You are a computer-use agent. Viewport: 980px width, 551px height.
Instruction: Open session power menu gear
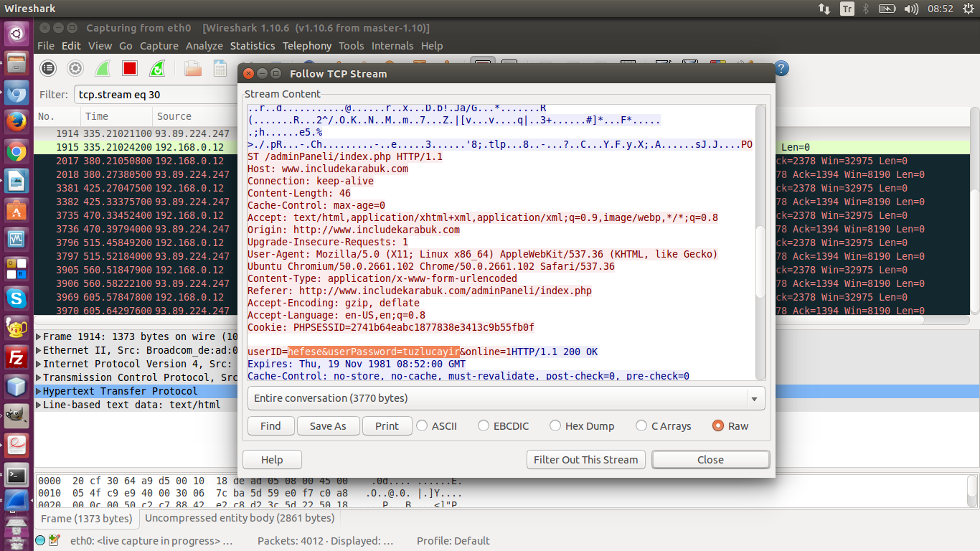click(x=968, y=9)
